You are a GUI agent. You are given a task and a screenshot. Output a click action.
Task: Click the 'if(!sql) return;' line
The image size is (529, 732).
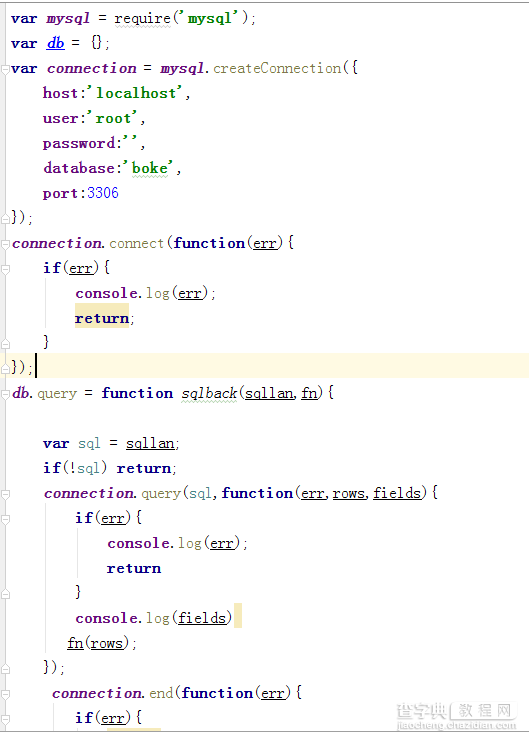(x=110, y=468)
